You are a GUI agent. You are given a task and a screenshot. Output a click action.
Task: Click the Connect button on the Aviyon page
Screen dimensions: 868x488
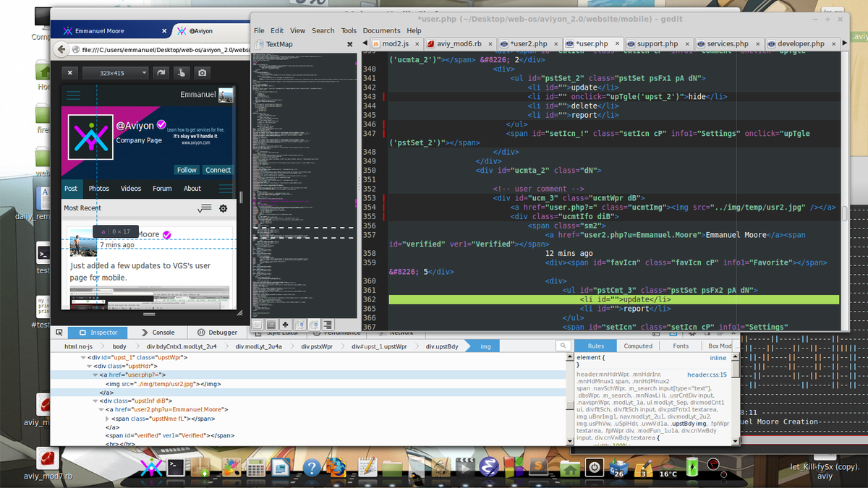click(x=218, y=170)
